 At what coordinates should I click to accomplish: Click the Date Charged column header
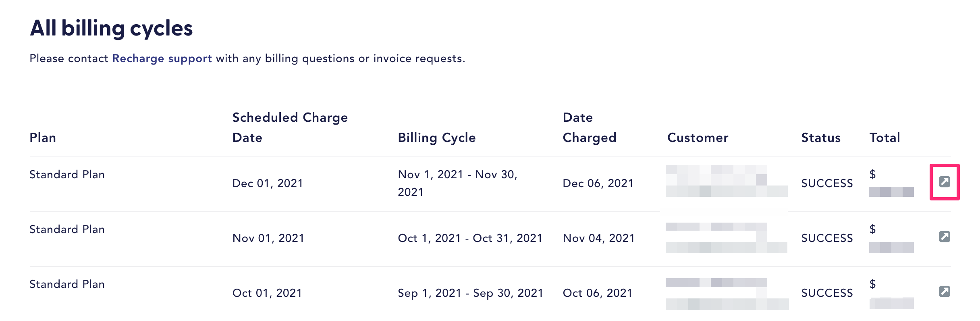[590, 127]
